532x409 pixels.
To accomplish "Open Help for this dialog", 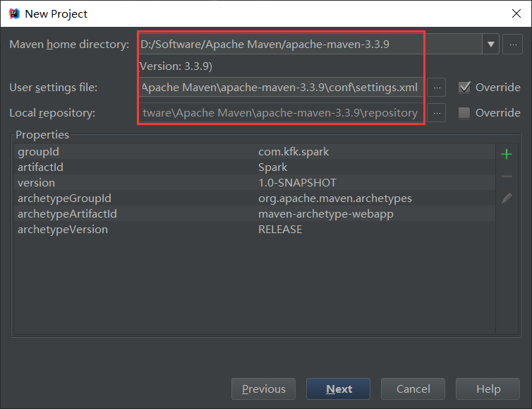I will pyautogui.click(x=488, y=389).
